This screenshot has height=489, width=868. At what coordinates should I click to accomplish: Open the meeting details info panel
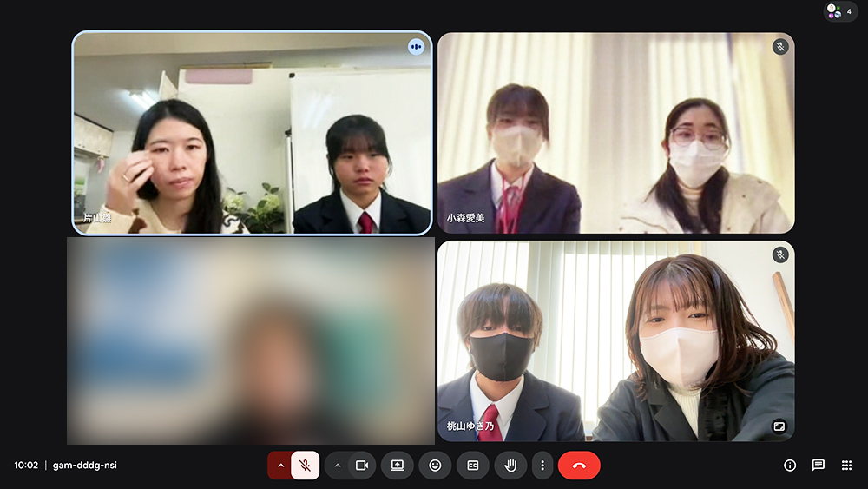point(790,466)
